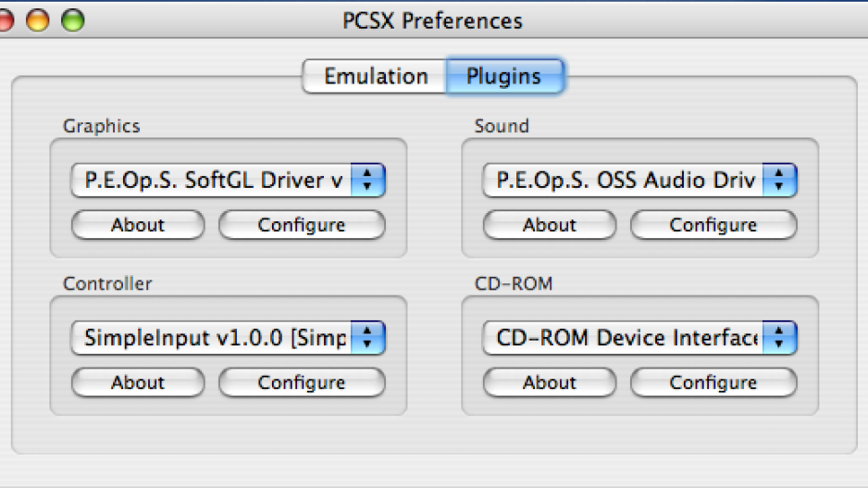Open the Graphics plugin dropdown arrows
Screen dimensions: 868x488
tap(367, 180)
